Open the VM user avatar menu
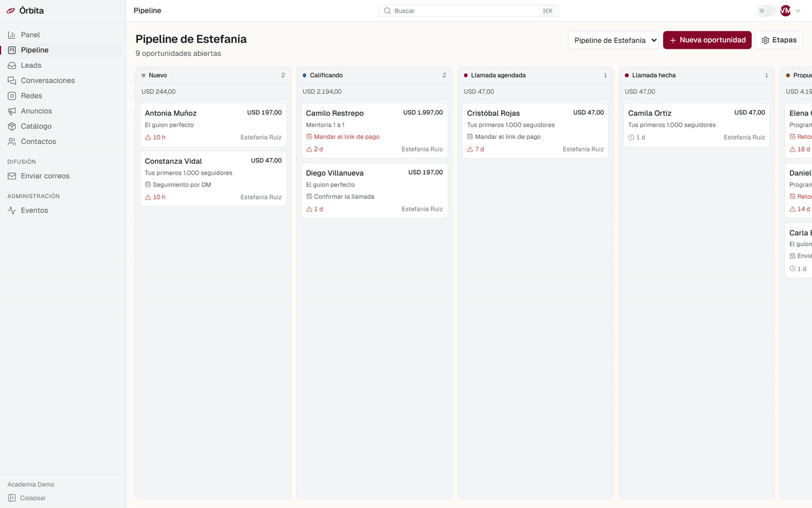This screenshot has width=812, height=508. pyautogui.click(x=785, y=10)
